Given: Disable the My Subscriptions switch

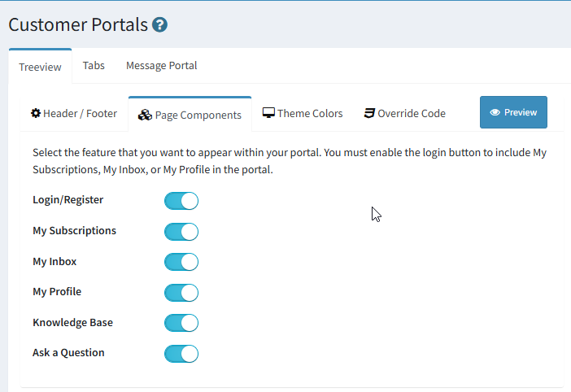Looking at the screenshot, I should coord(181,232).
